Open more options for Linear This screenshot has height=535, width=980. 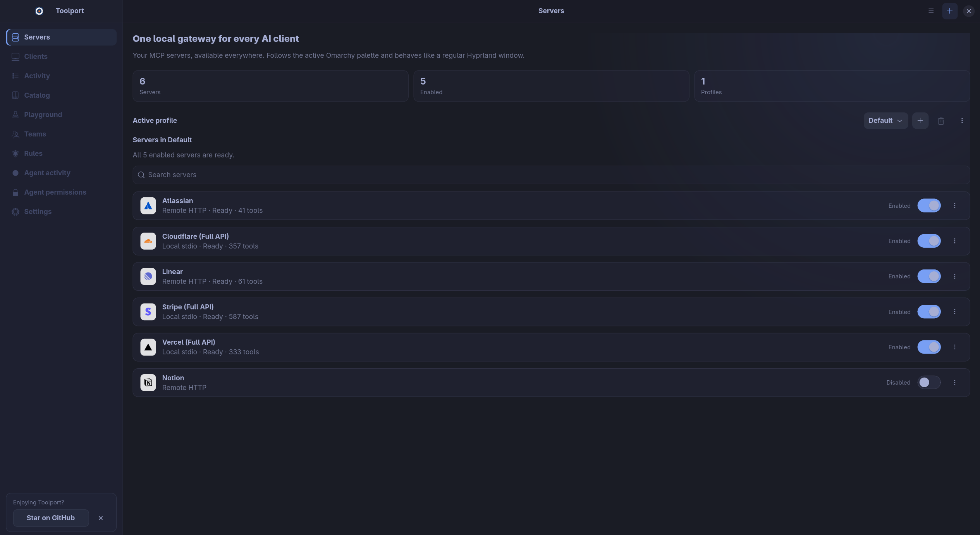point(955,276)
